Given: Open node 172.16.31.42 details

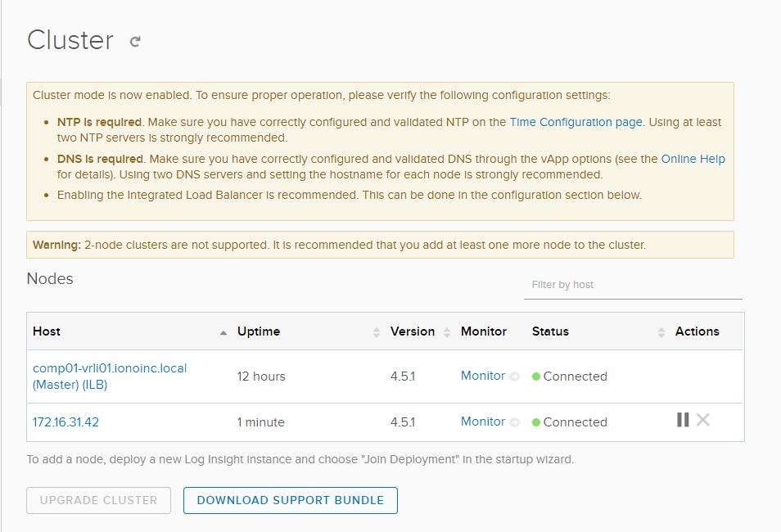Looking at the screenshot, I should (x=65, y=422).
